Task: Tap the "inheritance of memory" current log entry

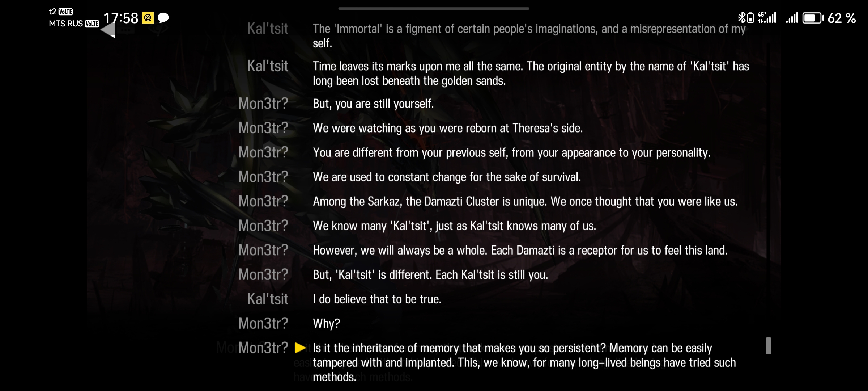Action: click(x=524, y=362)
